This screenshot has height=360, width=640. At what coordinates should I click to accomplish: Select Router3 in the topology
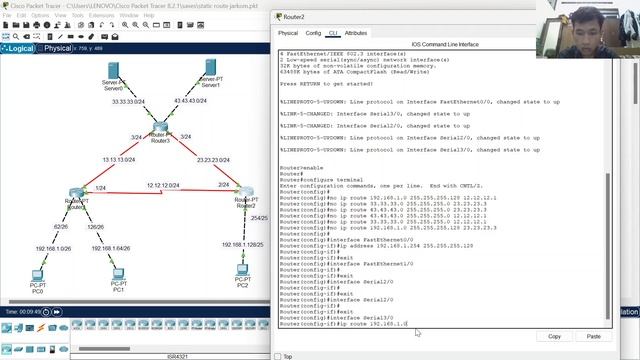[x=160, y=127]
